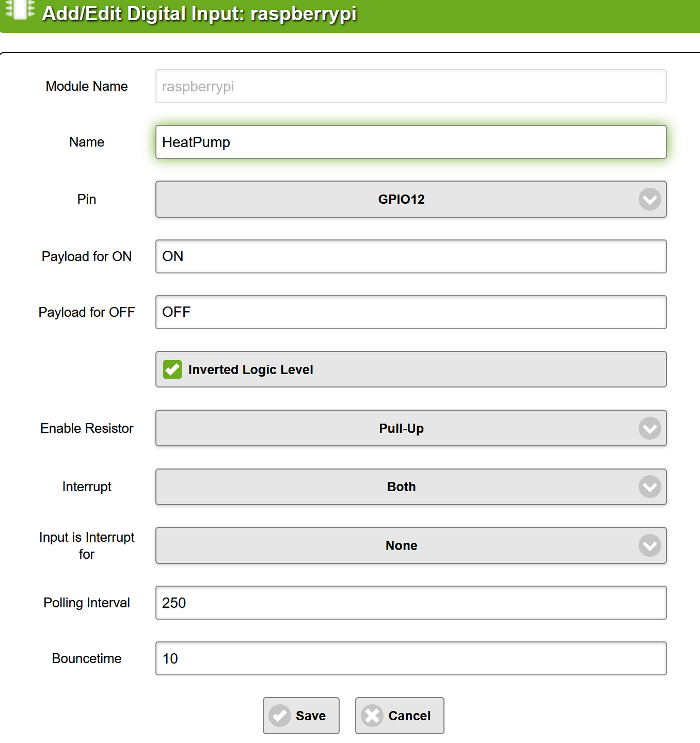700x743 pixels.
Task: Open the Both interrupt dropdown
Action: pyautogui.click(x=401, y=487)
